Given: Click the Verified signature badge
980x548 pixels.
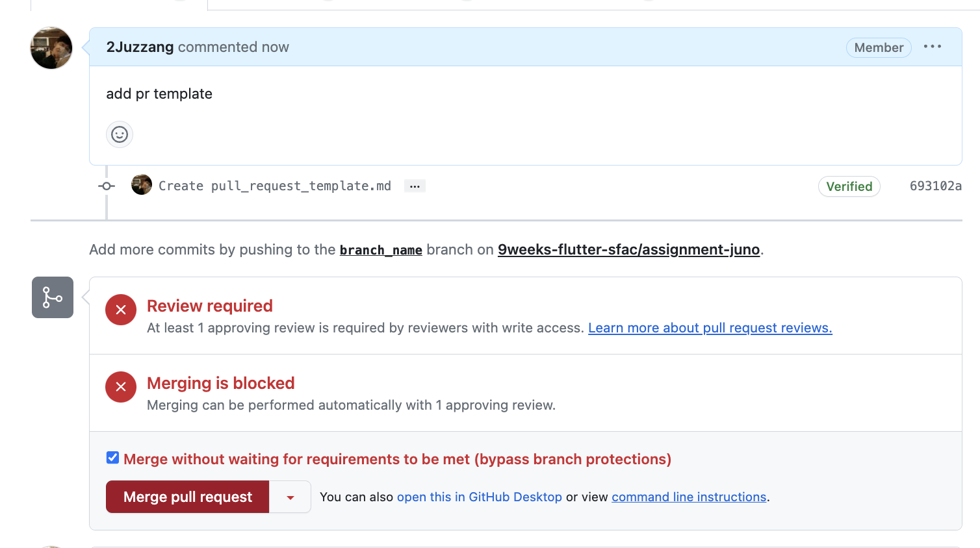Looking at the screenshot, I should point(849,186).
